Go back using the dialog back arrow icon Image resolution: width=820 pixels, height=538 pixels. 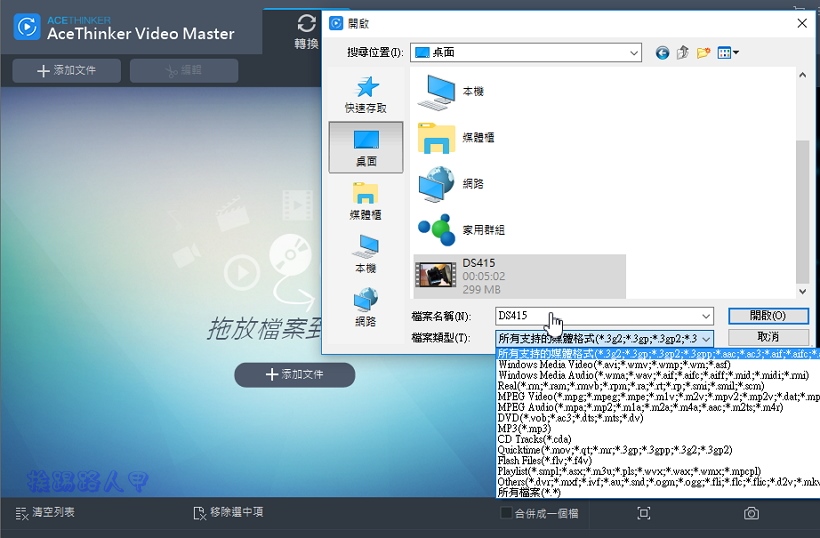point(662,53)
